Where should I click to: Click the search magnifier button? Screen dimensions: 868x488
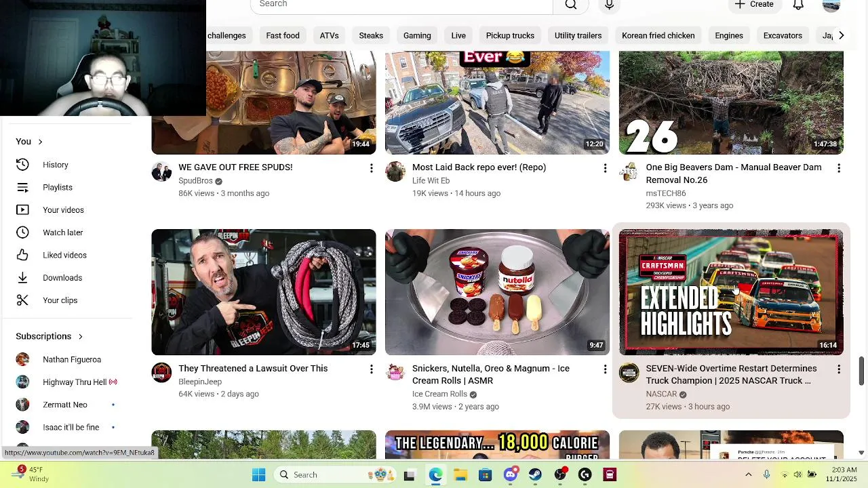pos(571,5)
